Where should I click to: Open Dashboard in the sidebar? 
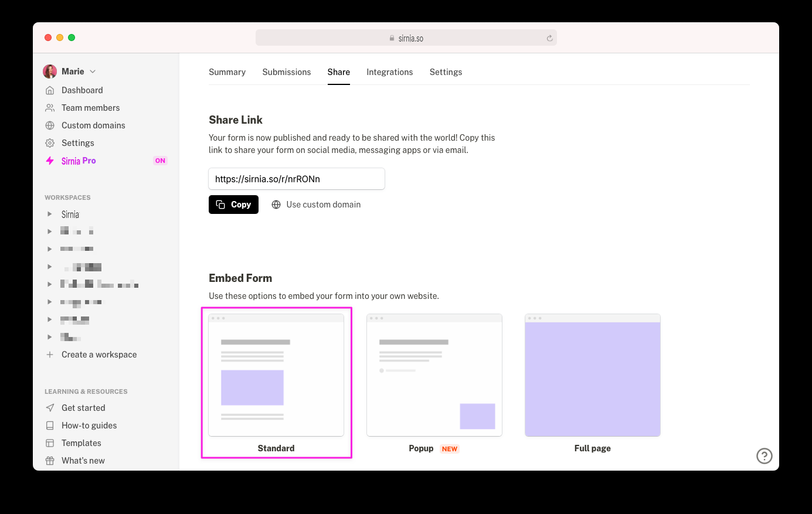[82, 90]
